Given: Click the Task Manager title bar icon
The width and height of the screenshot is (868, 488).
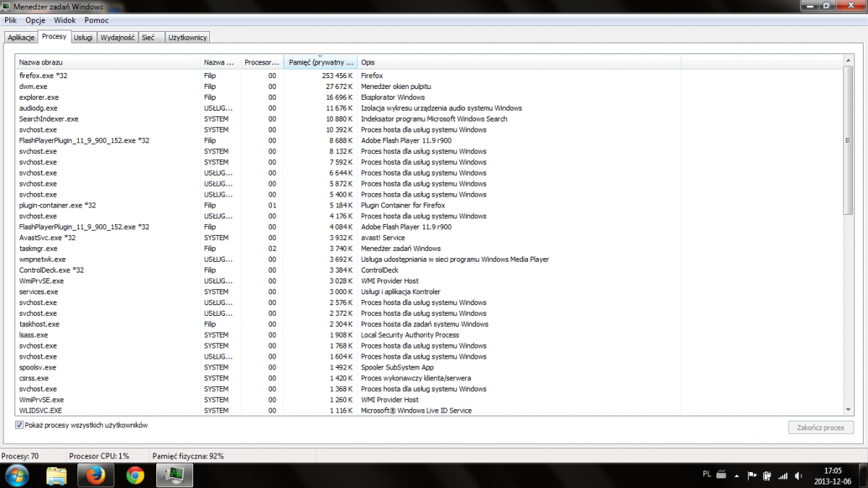Looking at the screenshot, I should 7,8.
